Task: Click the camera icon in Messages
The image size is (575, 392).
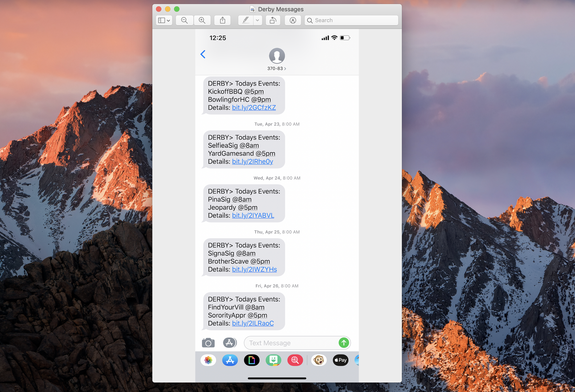Action: click(x=208, y=343)
